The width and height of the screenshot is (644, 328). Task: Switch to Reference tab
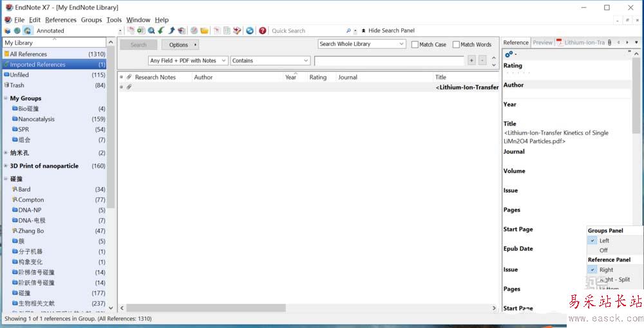(516, 42)
